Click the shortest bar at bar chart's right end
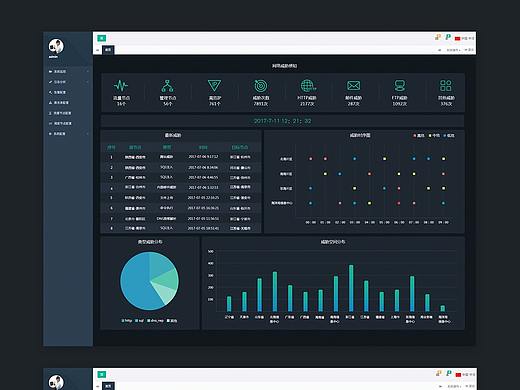 [x=443, y=308]
